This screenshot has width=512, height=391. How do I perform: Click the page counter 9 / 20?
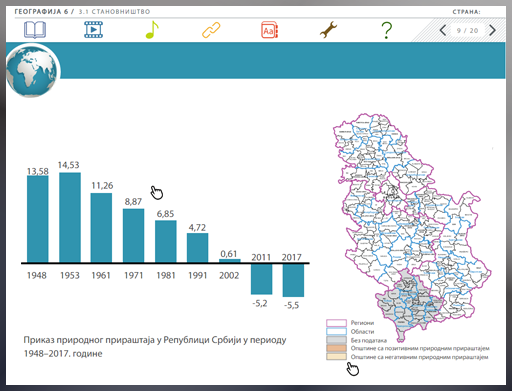tap(467, 31)
